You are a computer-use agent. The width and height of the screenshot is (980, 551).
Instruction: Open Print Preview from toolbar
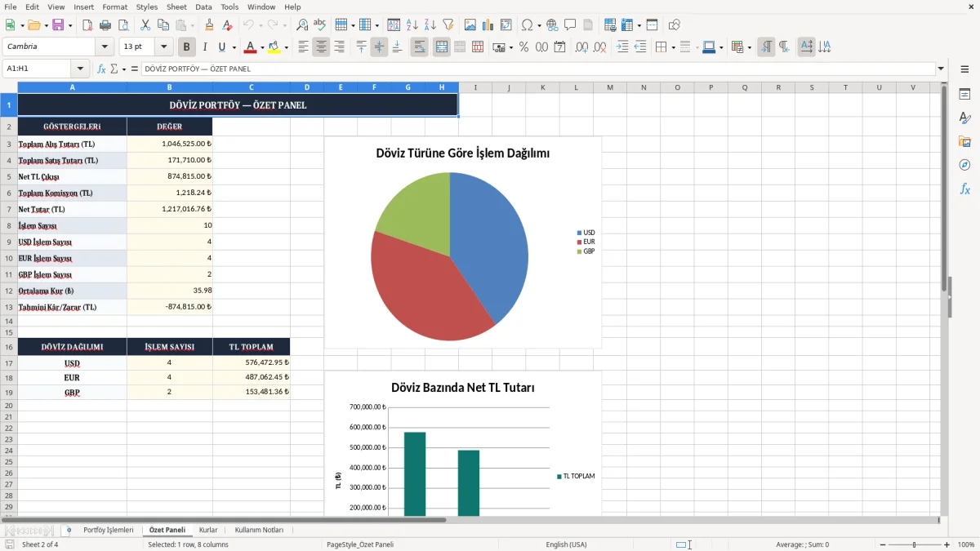point(122,25)
